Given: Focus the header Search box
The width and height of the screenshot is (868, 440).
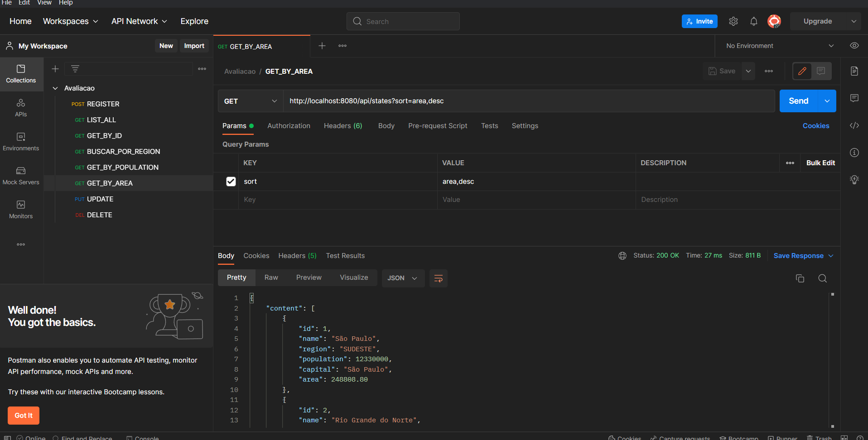Looking at the screenshot, I should pyautogui.click(x=403, y=21).
